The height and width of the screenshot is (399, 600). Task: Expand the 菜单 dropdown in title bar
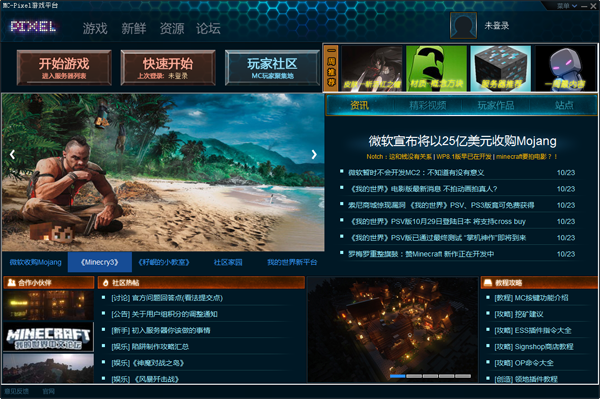coord(567,6)
